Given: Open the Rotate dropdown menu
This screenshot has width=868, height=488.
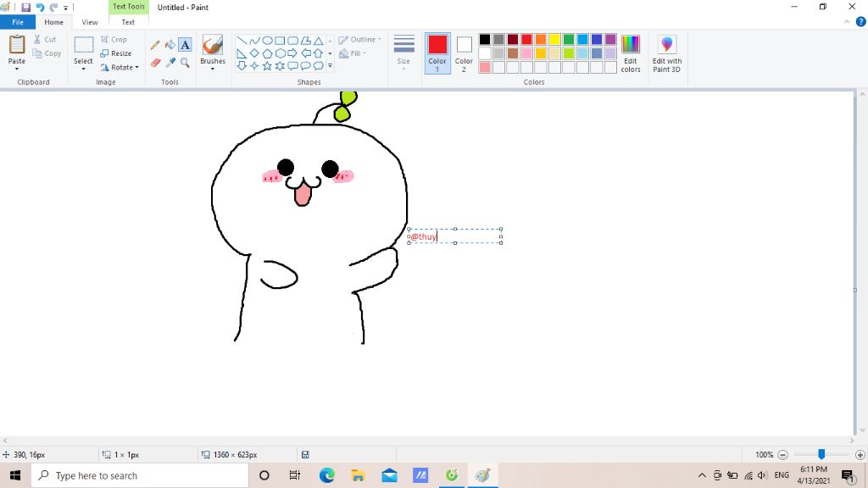Looking at the screenshot, I should click(x=136, y=68).
